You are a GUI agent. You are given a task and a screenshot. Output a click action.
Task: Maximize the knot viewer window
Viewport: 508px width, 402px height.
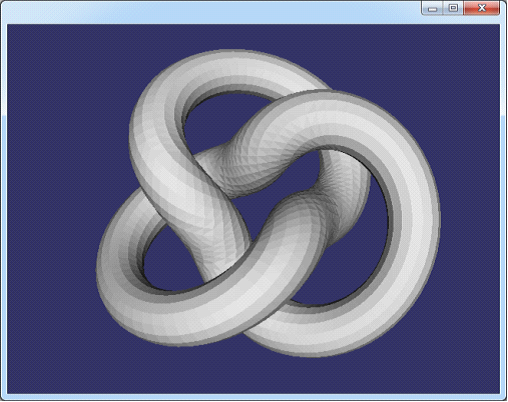(453, 8)
